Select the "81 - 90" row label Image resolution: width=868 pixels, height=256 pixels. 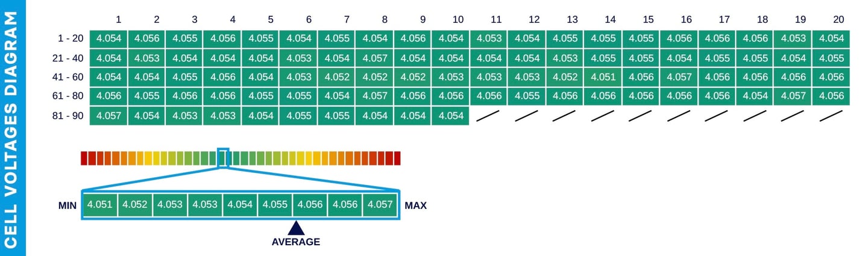(68, 116)
